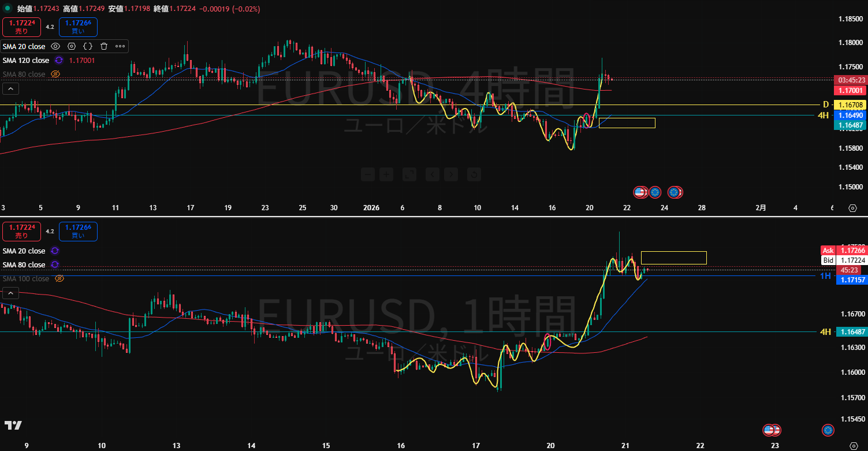Screen dimensions: 868x451
Task: Click the green market status dot in top chart
Action: point(8,9)
